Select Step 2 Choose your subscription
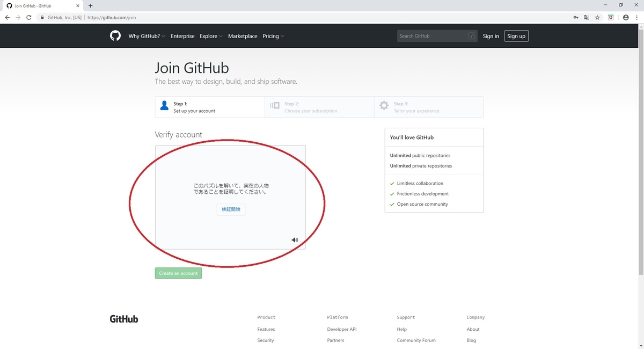Image resolution: width=644 pixels, height=349 pixels. (319, 107)
